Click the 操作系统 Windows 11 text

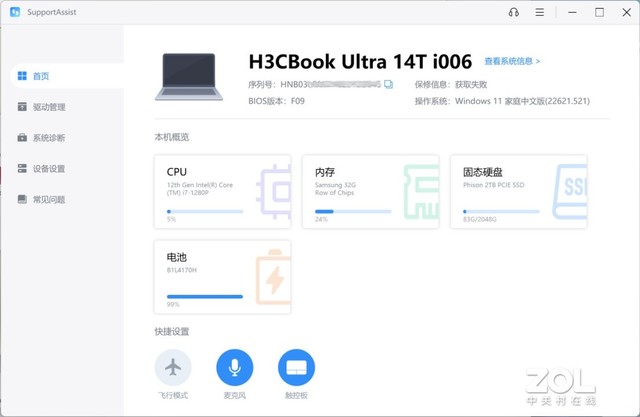(x=502, y=101)
